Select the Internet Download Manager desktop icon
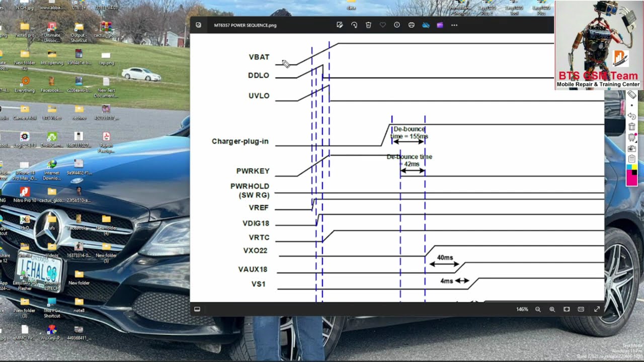644x362 pixels. click(52, 170)
